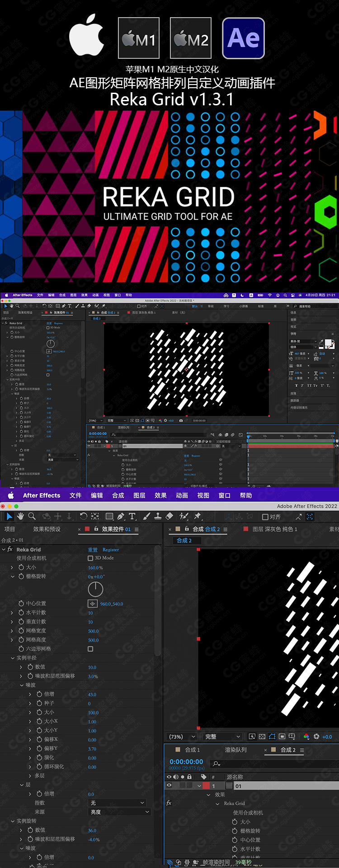Click the 0:00:00:00 timecode in the enlarged timeline
This screenshot has height=868, width=339.
tap(186, 762)
